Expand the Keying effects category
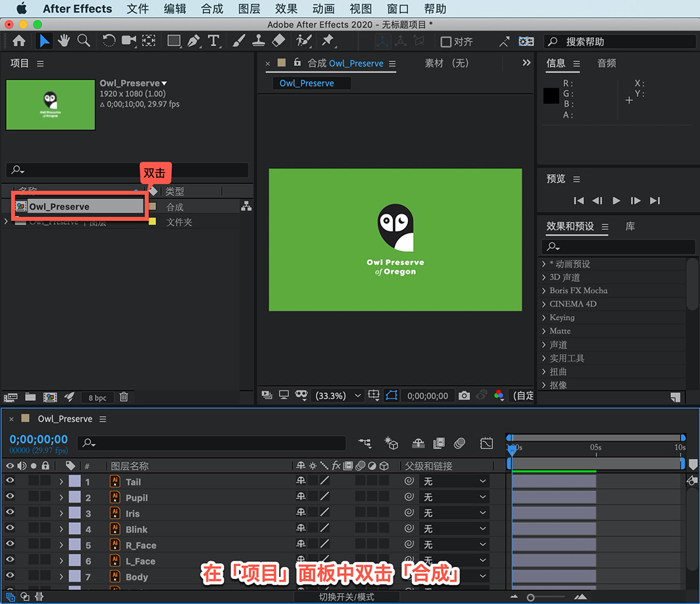This screenshot has height=604, width=700. click(x=544, y=318)
